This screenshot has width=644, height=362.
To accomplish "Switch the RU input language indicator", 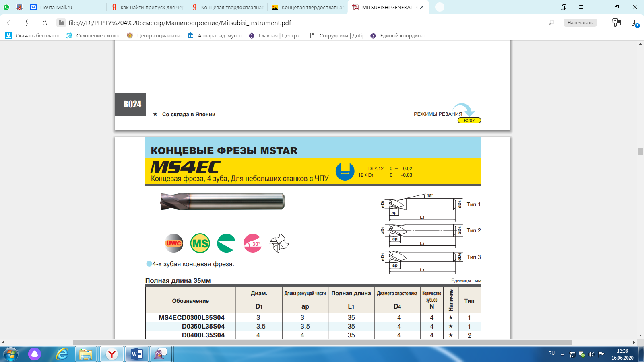I will click(x=551, y=353).
